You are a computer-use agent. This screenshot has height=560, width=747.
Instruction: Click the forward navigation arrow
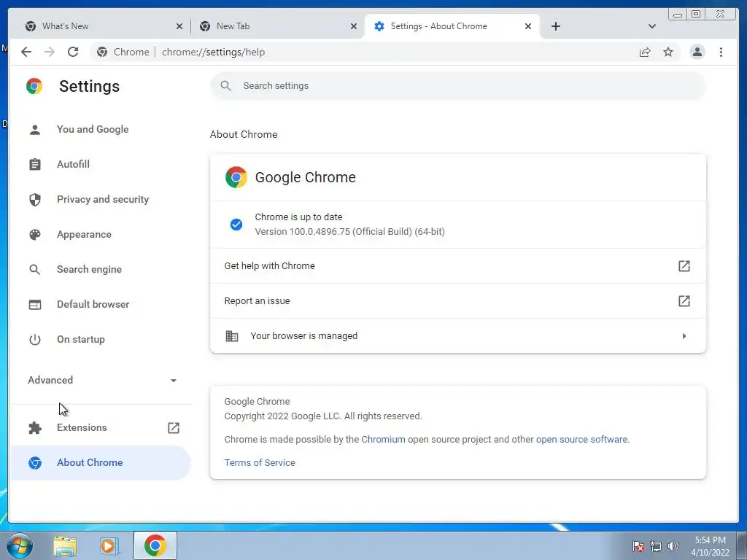(x=50, y=52)
